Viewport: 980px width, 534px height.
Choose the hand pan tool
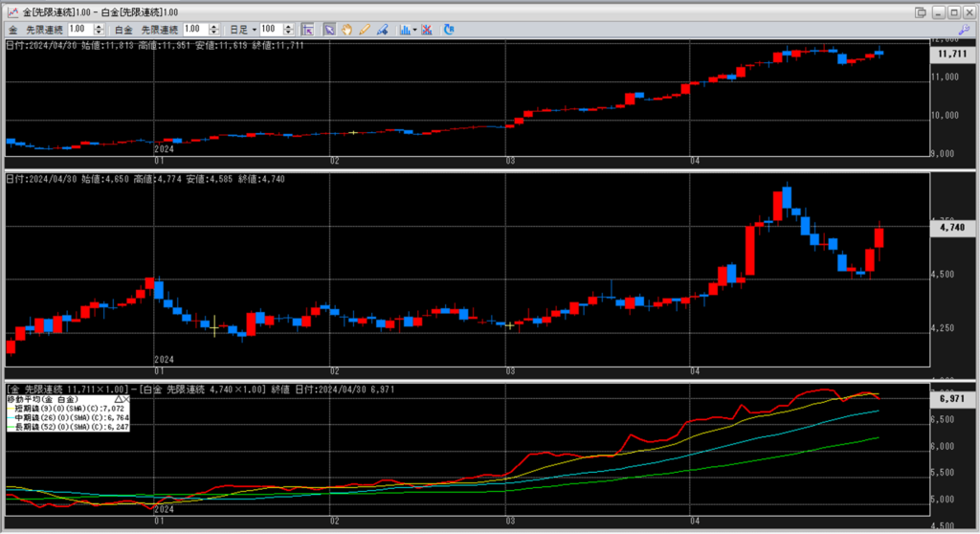[x=346, y=30]
